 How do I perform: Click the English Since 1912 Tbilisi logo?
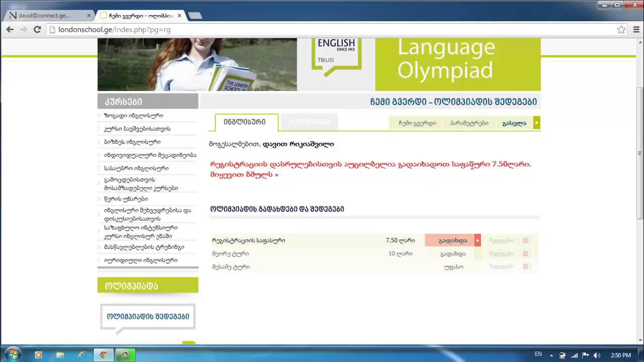(336, 57)
